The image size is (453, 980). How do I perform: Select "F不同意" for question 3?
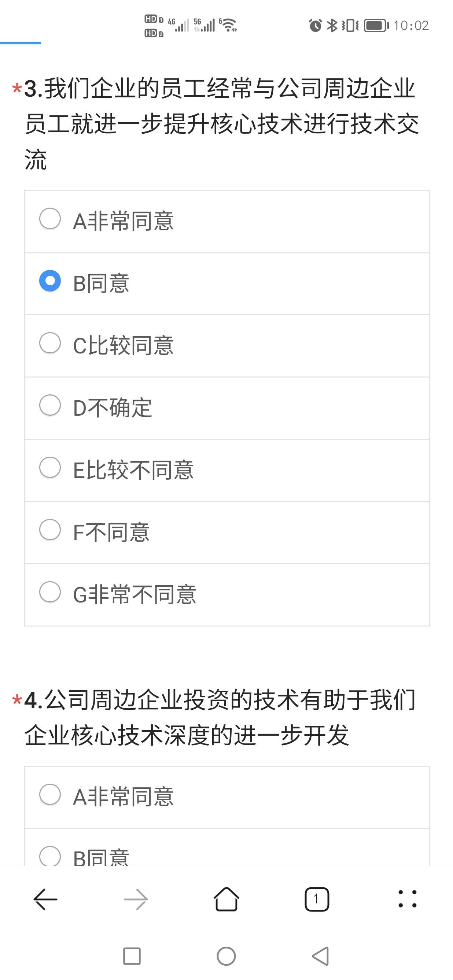(50, 530)
